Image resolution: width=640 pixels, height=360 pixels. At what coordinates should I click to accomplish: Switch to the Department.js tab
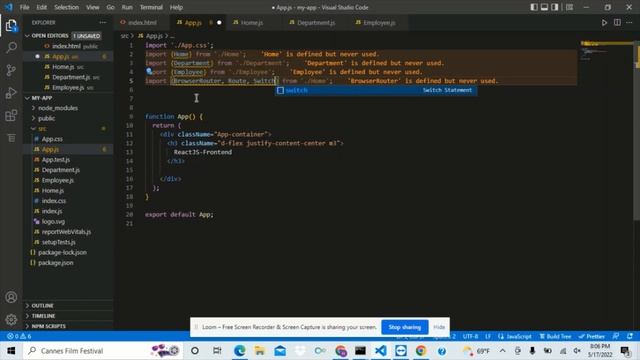pos(316,23)
